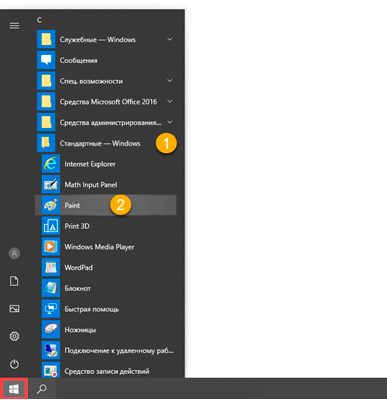Start the Print 3D application
Image resolution: width=387 pixels, height=400 pixels.
coord(105,226)
